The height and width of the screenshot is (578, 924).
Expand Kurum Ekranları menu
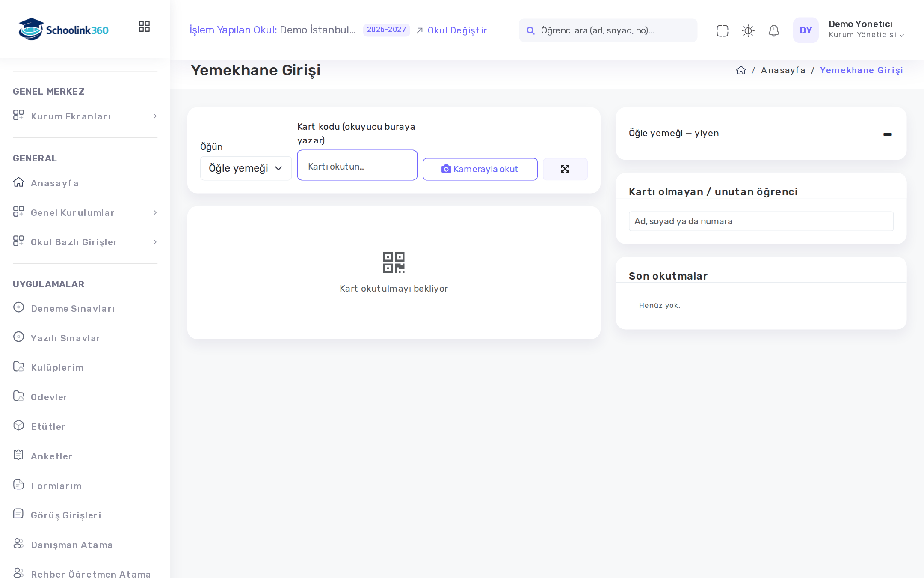click(85, 116)
